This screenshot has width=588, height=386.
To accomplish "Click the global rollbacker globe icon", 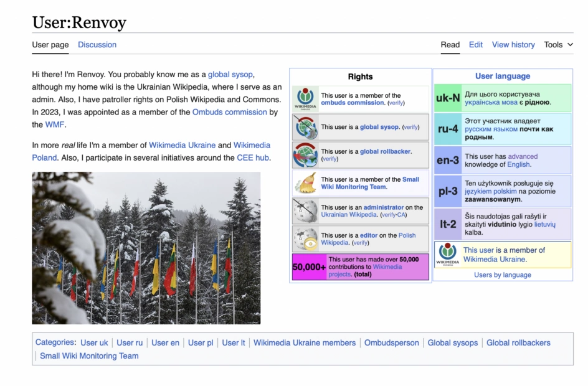I will [305, 155].
